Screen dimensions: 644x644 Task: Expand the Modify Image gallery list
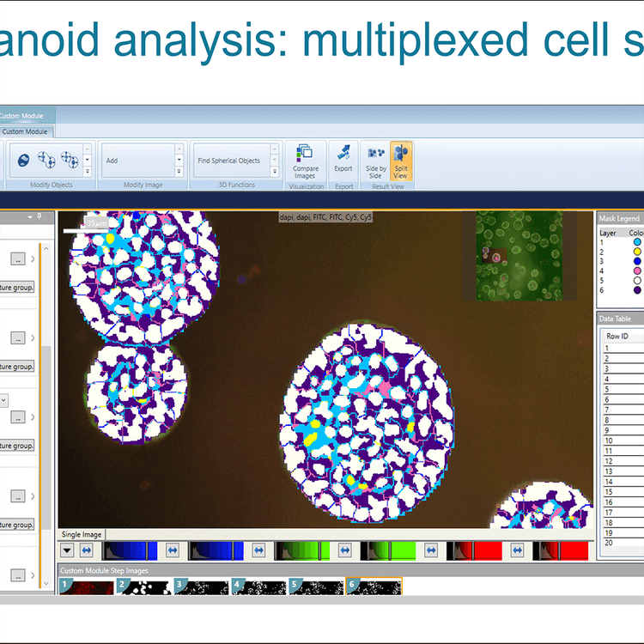(179, 171)
